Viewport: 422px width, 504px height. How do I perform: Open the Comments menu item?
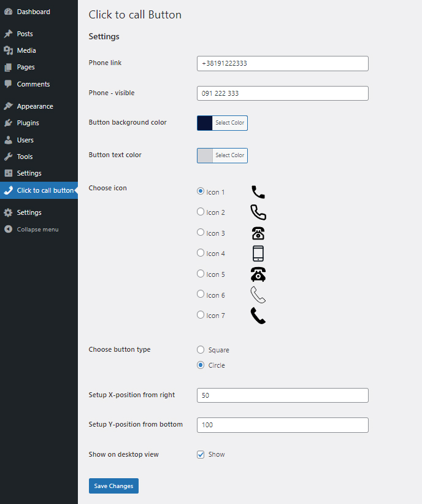[39, 84]
